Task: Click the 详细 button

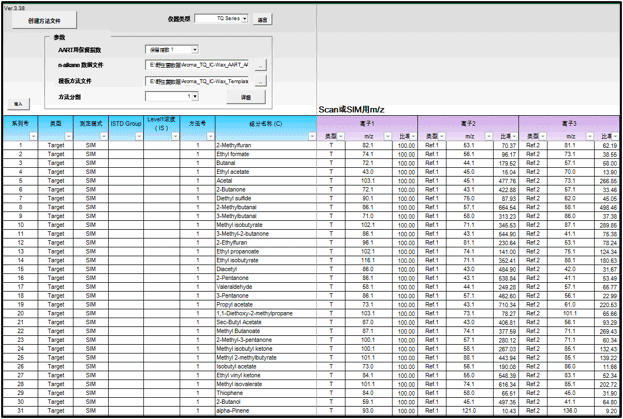Action: point(245,97)
